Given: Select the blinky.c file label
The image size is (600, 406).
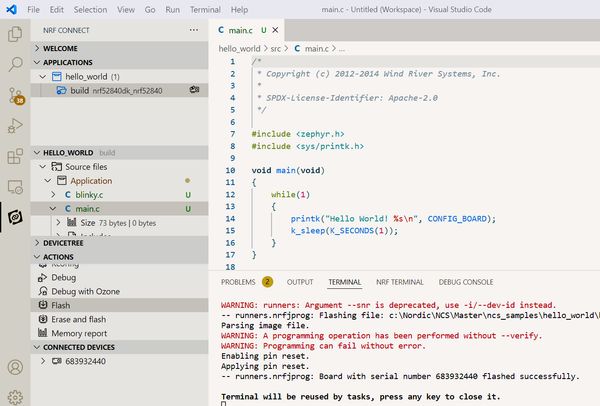Looking at the screenshot, I should [89, 195].
